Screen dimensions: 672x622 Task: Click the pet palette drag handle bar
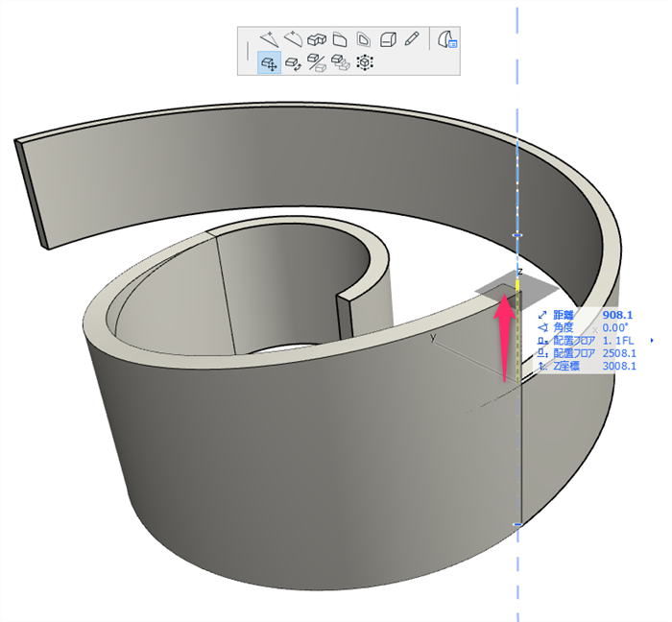(x=248, y=51)
